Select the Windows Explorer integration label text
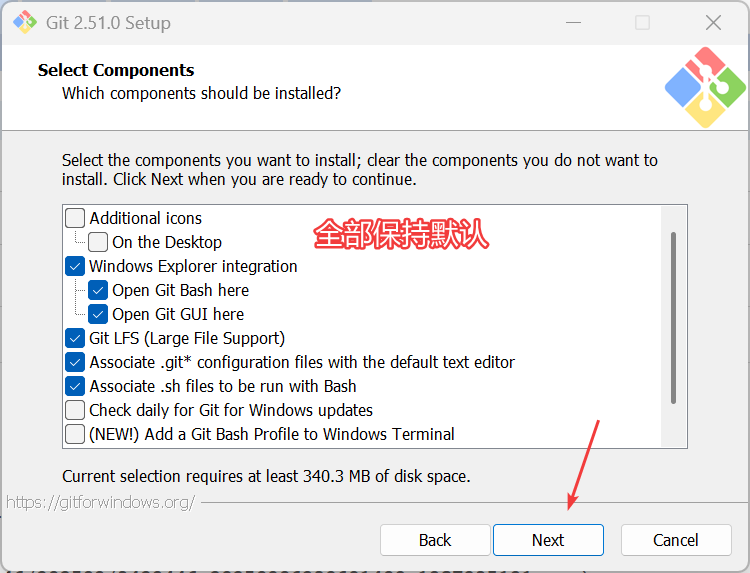Viewport: 750px width, 573px height. (193, 266)
